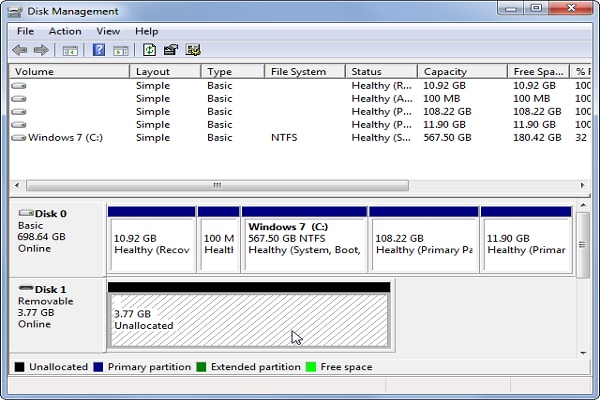The image size is (600, 400).
Task: Click the Primary partition blue legend swatch
Action: tap(98, 367)
